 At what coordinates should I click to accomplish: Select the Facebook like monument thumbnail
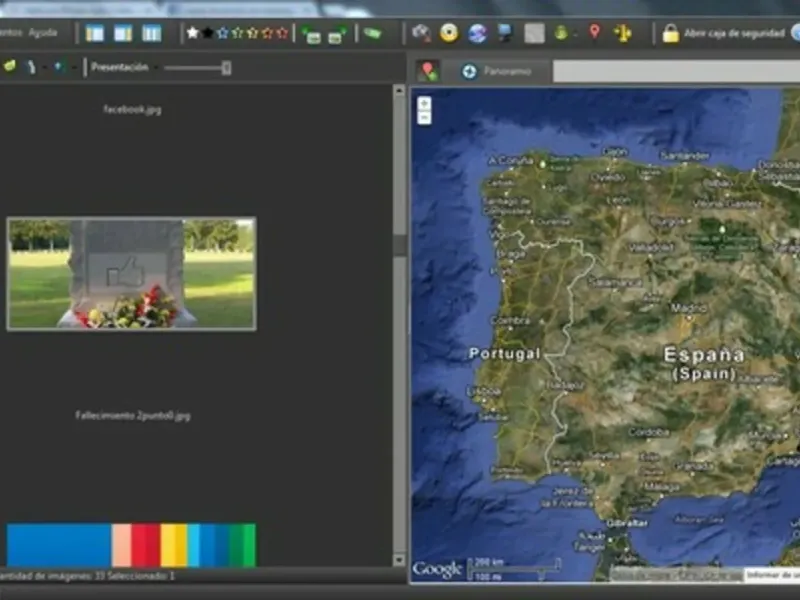coord(132,273)
